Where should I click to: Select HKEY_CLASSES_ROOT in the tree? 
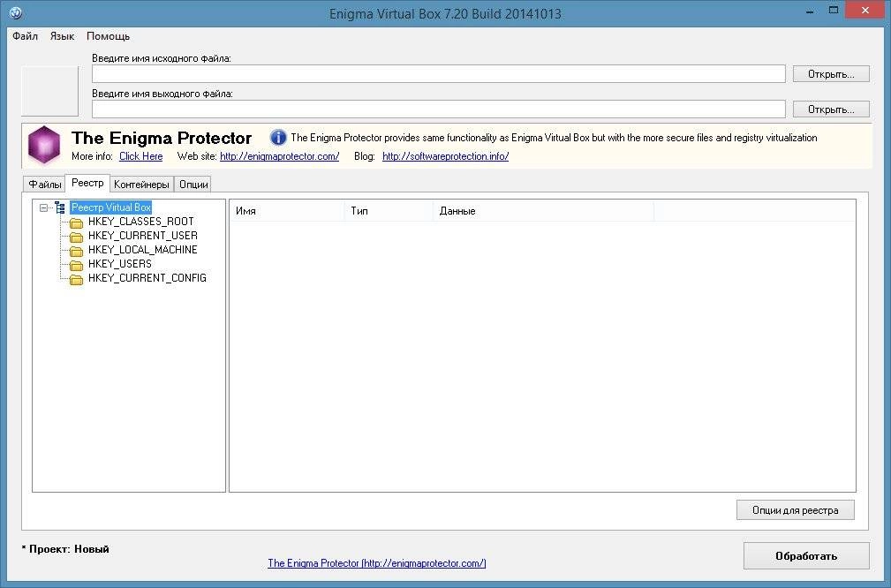coord(141,222)
